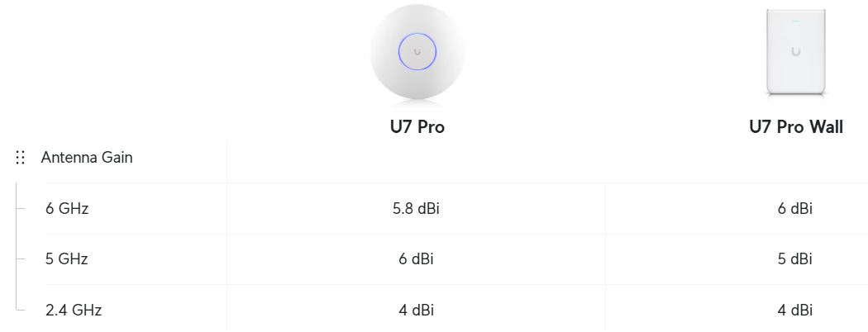Click the U7 Pro 2.4 GHz 4 dBi value
This screenshot has height=332, width=868.
[417, 310]
